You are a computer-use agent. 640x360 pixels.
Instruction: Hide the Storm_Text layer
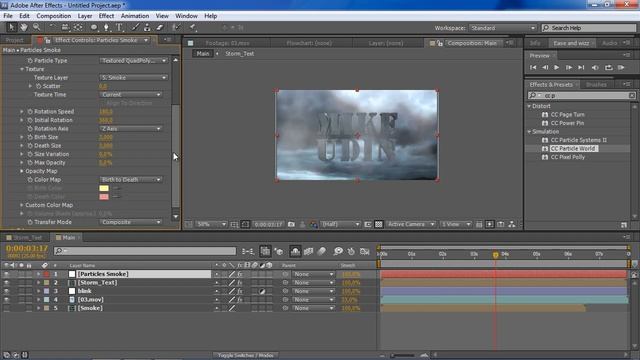pyautogui.click(x=6, y=282)
